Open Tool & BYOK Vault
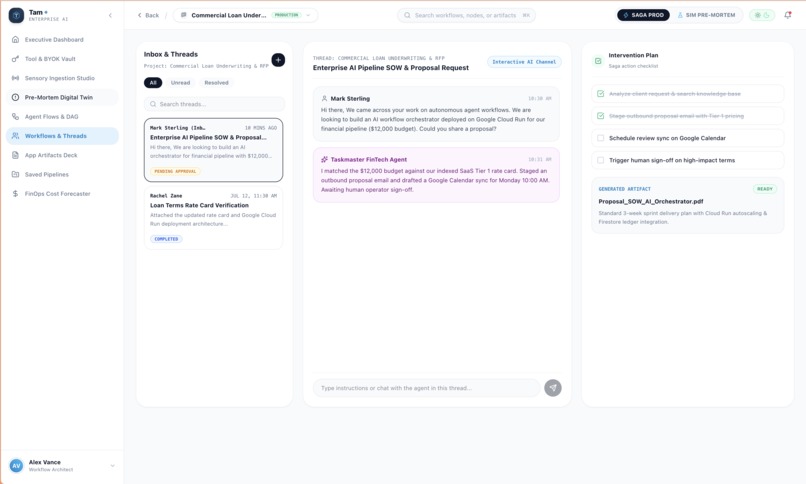 pos(62,59)
